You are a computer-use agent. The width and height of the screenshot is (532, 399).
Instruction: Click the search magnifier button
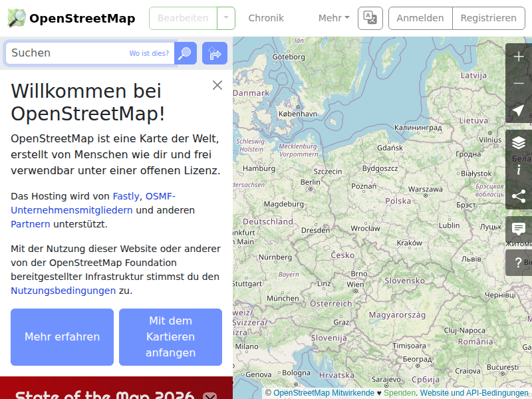pyautogui.click(x=186, y=53)
